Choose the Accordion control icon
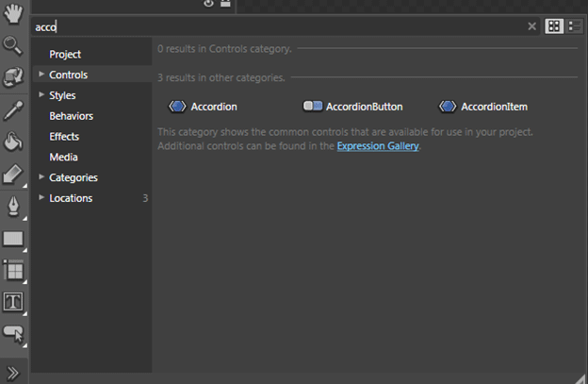Image resolution: width=588 pixels, height=384 pixels. (x=177, y=107)
